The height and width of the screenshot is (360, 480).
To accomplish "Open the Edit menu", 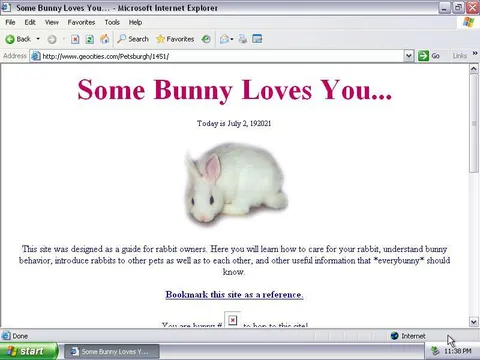I will coord(30,22).
